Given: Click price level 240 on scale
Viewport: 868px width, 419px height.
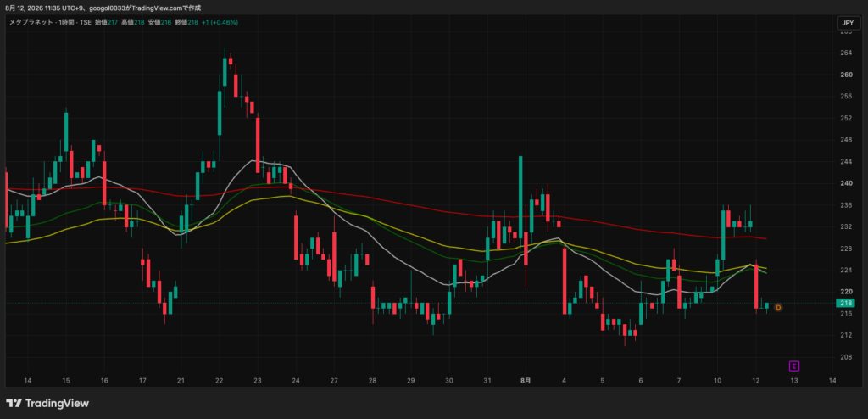Looking at the screenshot, I should coord(846,183).
